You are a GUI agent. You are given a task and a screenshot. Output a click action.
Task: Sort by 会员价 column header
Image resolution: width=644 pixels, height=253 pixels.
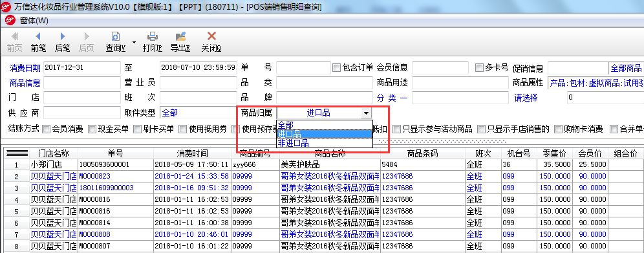590,153
